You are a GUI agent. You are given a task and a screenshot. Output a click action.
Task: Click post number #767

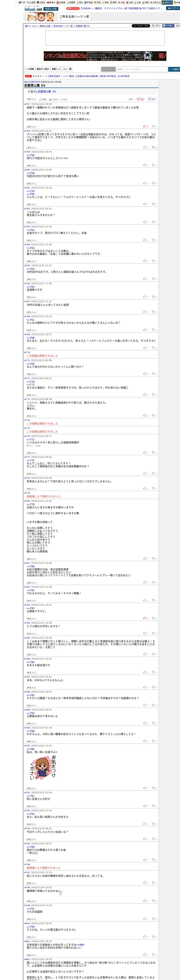(27, 301)
